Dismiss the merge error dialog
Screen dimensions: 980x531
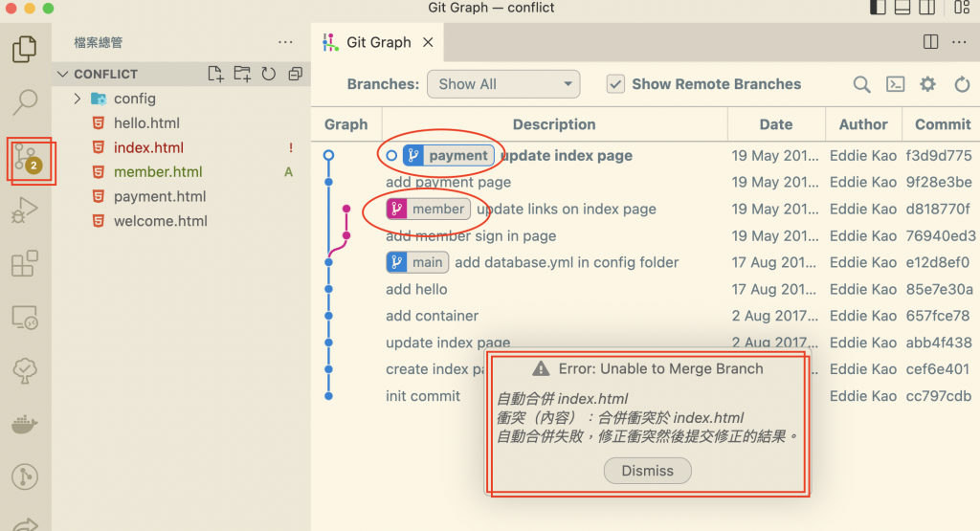tap(648, 471)
